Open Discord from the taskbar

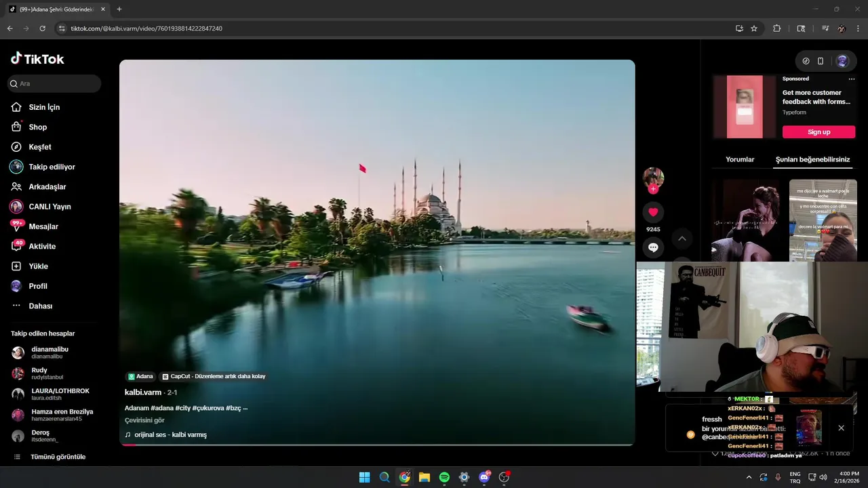[484, 477]
